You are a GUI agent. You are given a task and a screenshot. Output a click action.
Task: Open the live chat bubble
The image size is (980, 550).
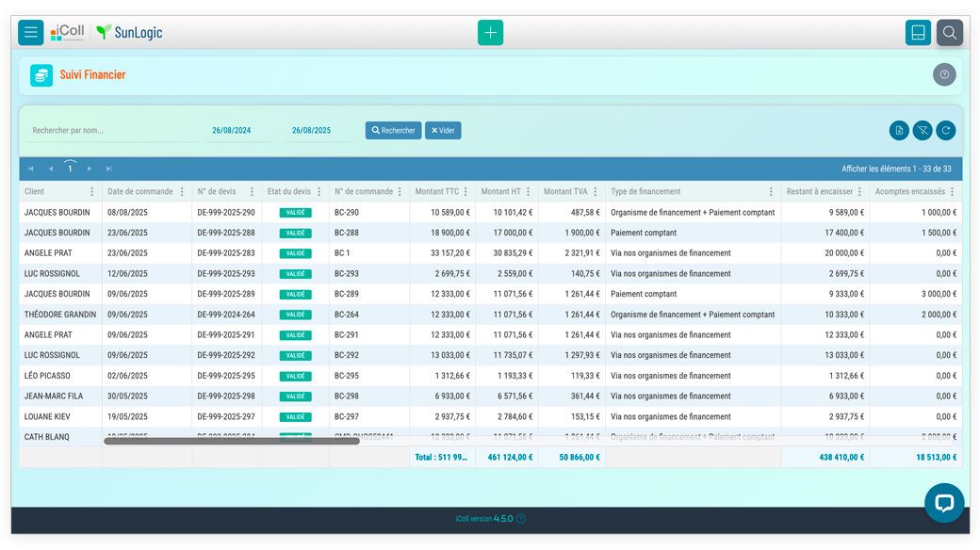coord(943,503)
